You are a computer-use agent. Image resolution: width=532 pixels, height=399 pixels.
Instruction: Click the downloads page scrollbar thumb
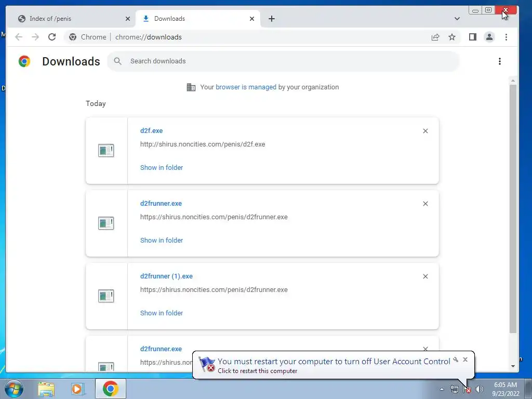click(x=513, y=209)
